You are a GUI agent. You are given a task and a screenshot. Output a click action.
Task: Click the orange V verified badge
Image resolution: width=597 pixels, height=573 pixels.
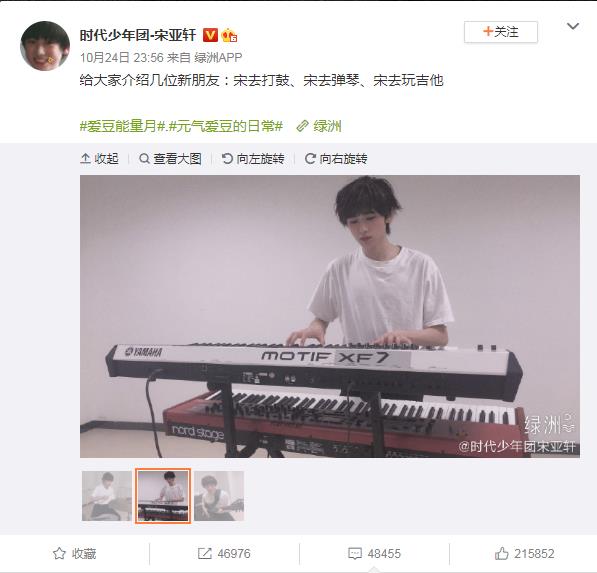point(210,35)
